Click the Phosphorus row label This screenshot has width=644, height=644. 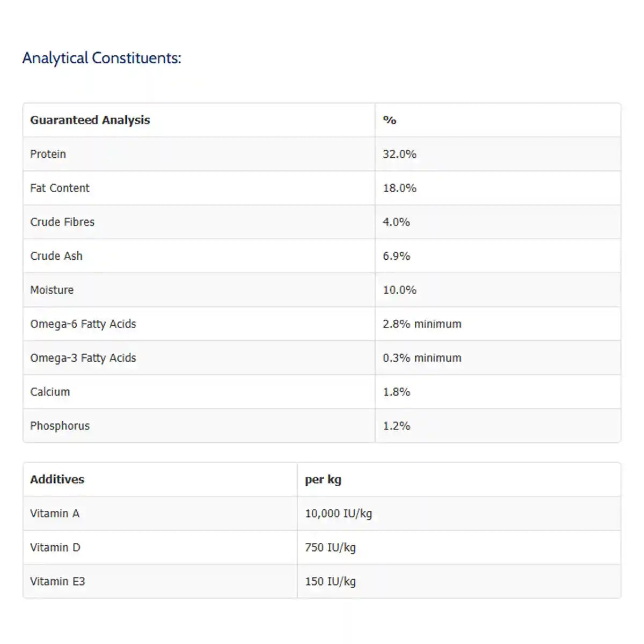click(60, 426)
